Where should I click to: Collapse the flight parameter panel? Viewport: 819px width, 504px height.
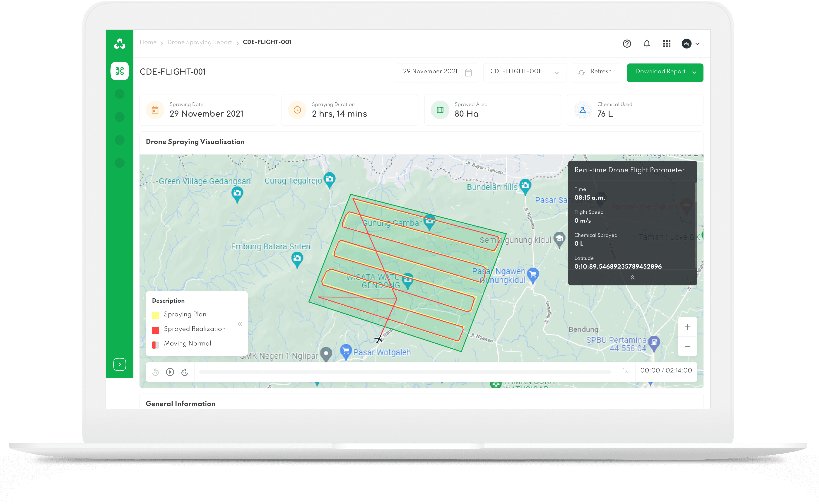click(x=632, y=277)
